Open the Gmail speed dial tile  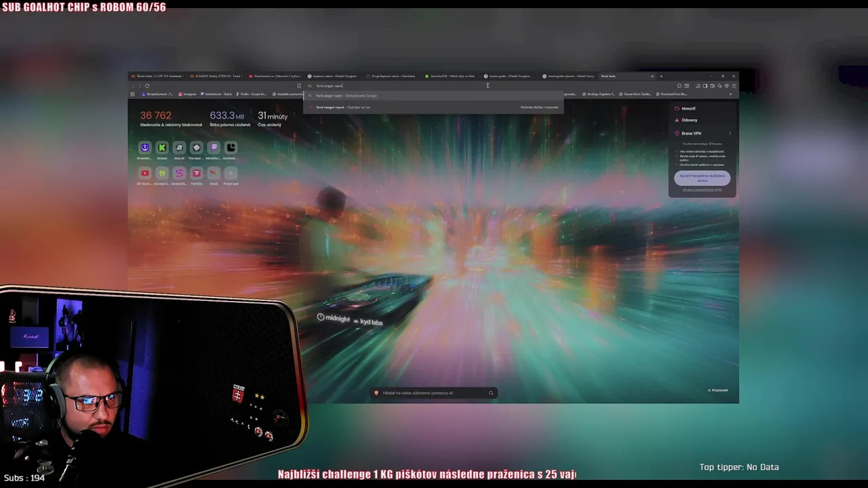click(x=214, y=174)
